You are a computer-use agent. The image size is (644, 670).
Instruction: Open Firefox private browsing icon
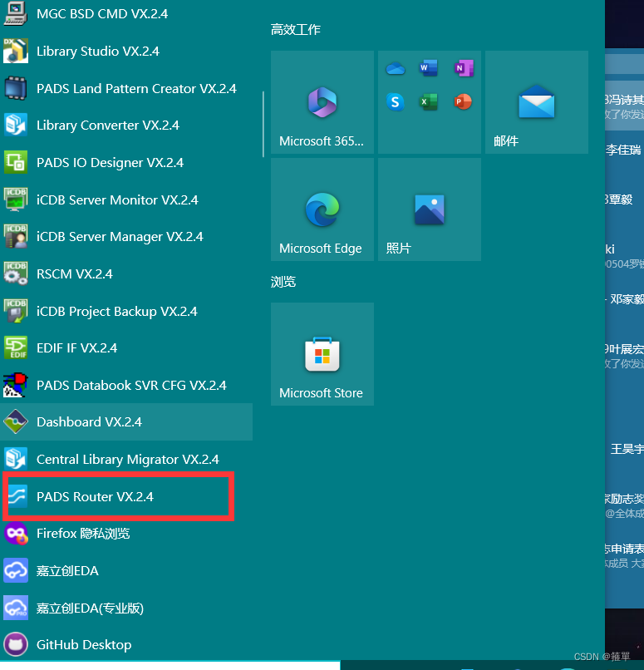pyautogui.click(x=16, y=534)
